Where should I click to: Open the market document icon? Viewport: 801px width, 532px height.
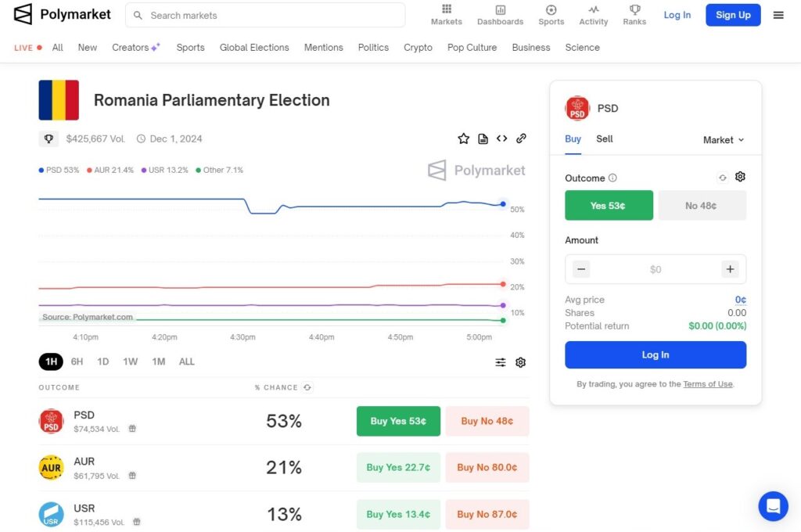pyautogui.click(x=483, y=138)
